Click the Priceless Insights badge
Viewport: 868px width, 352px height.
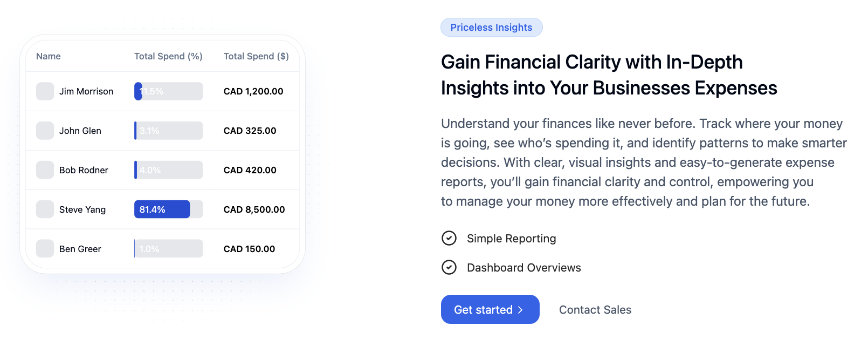pyautogui.click(x=491, y=28)
